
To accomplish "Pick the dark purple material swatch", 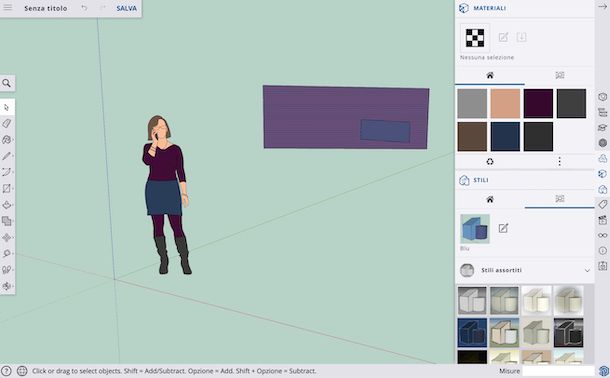I will [538, 103].
